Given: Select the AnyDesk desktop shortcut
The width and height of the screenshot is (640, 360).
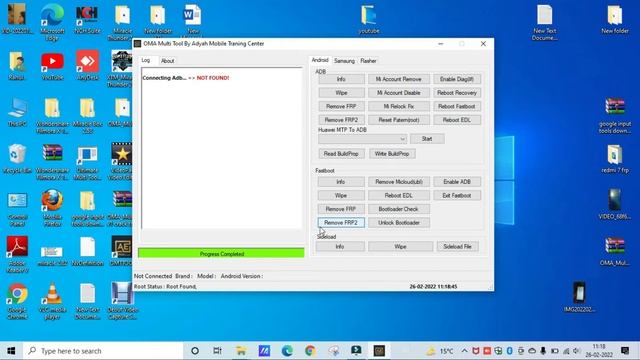Looking at the screenshot, I should pos(87,66).
